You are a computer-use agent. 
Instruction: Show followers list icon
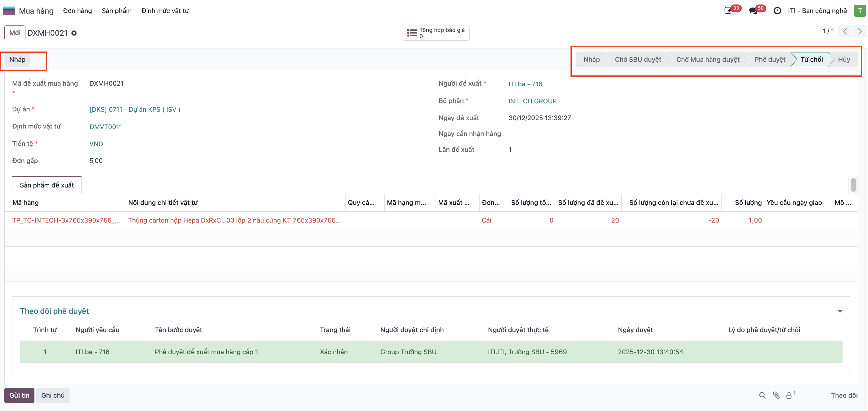click(790, 395)
